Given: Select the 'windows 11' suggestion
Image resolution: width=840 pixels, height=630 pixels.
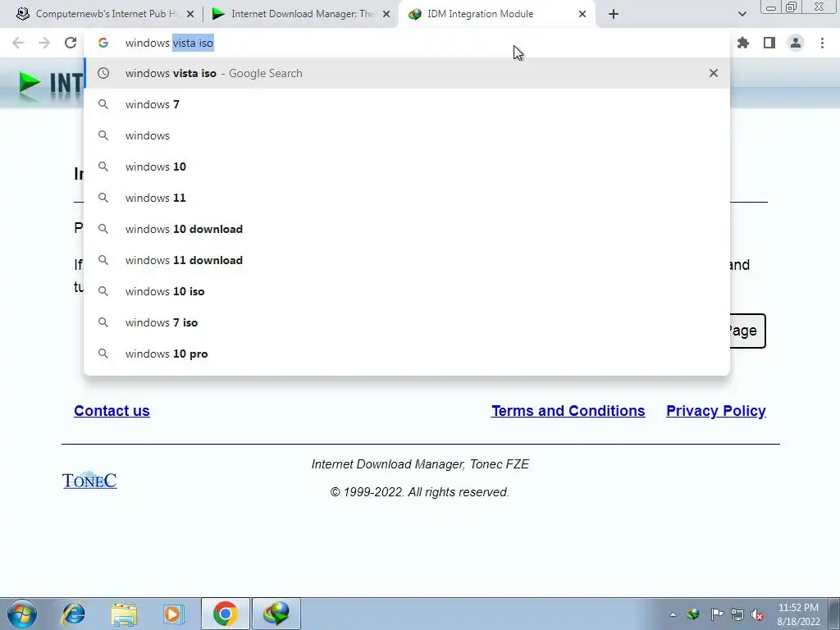Looking at the screenshot, I should click(407, 198).
